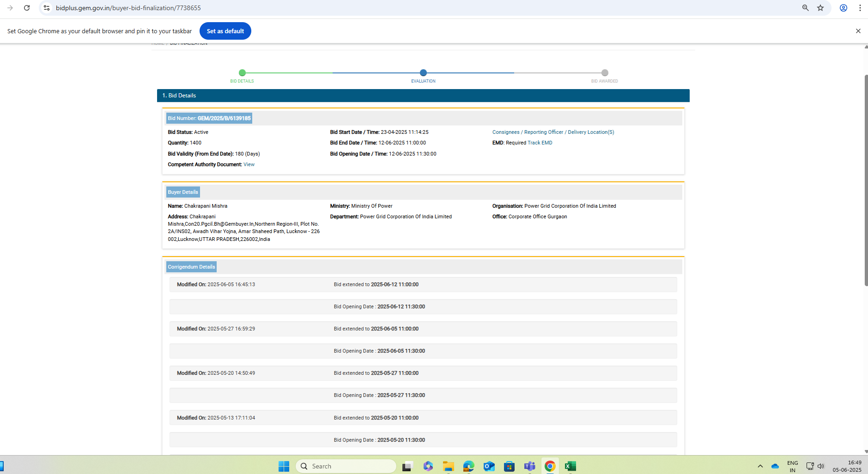The image size is (868, 474).
Task: Select Bid End Date 12-06-2025 11:00:00 text
Action: coord(378,143)
